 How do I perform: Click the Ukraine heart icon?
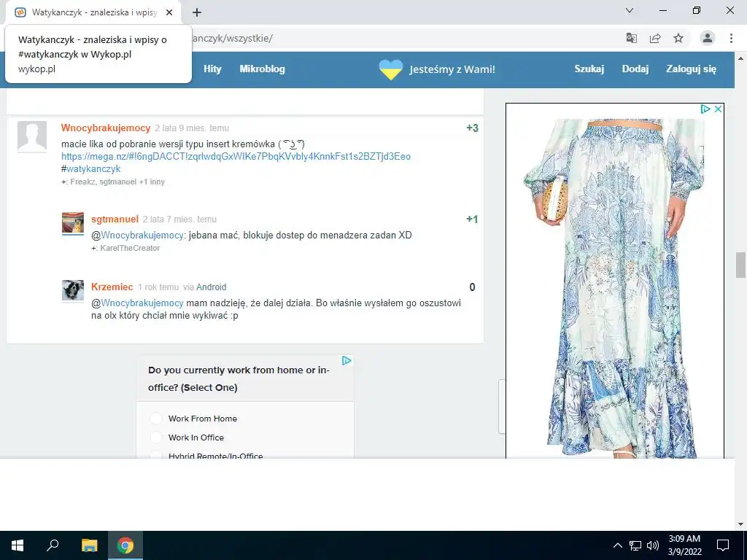coord(391,69)
